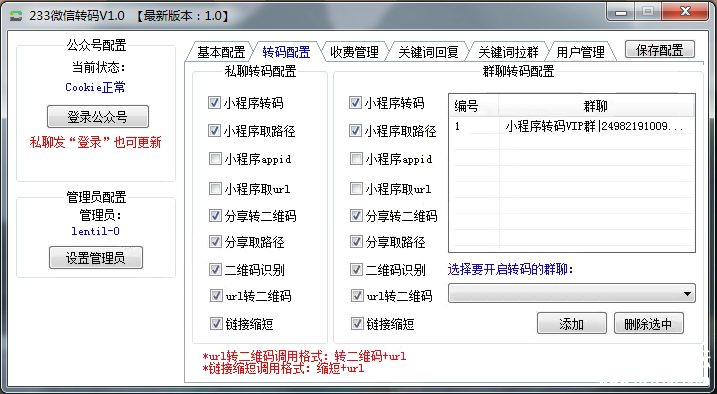Toggle url转二维码 checkbox under 私聊转码配置

click(216, 296)
